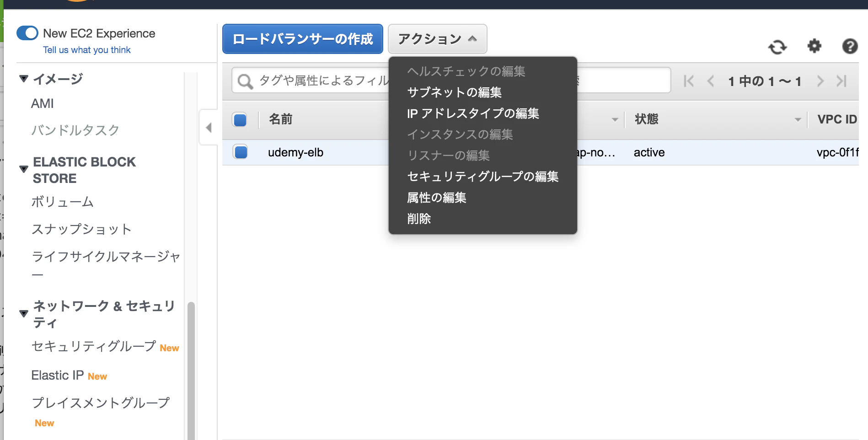
Task: Open スナップショット in the sidebar
Action: [81, 229]
